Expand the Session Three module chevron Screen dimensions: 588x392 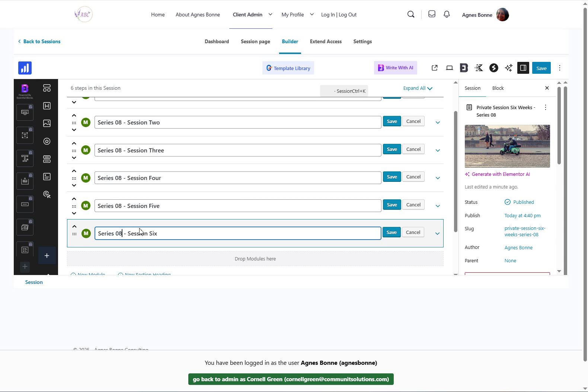click(x=438, y=150)
